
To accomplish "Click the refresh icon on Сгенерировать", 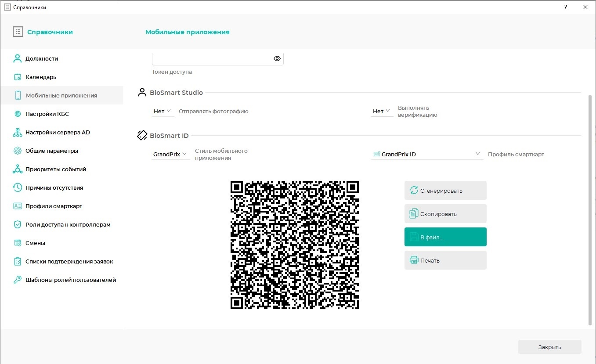I will 414,190.
